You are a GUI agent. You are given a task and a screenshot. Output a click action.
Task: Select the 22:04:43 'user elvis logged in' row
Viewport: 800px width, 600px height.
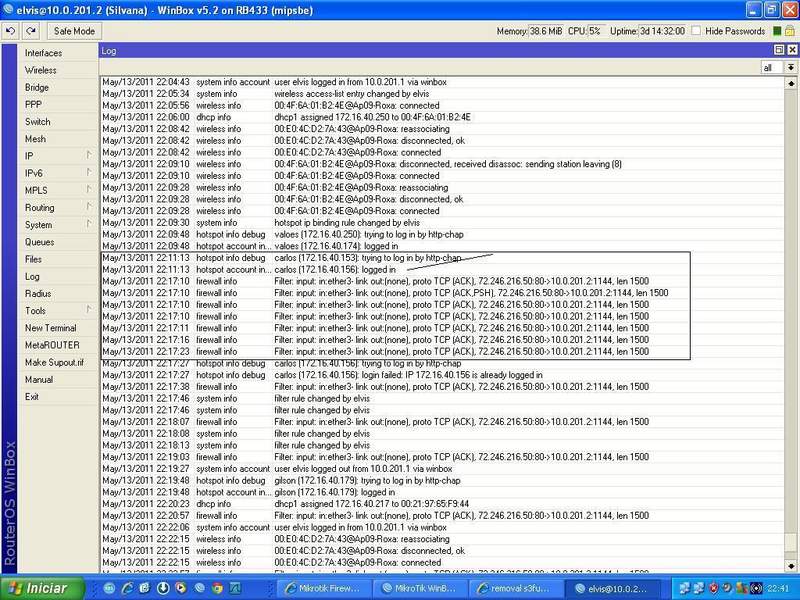(x=442, y=82)
